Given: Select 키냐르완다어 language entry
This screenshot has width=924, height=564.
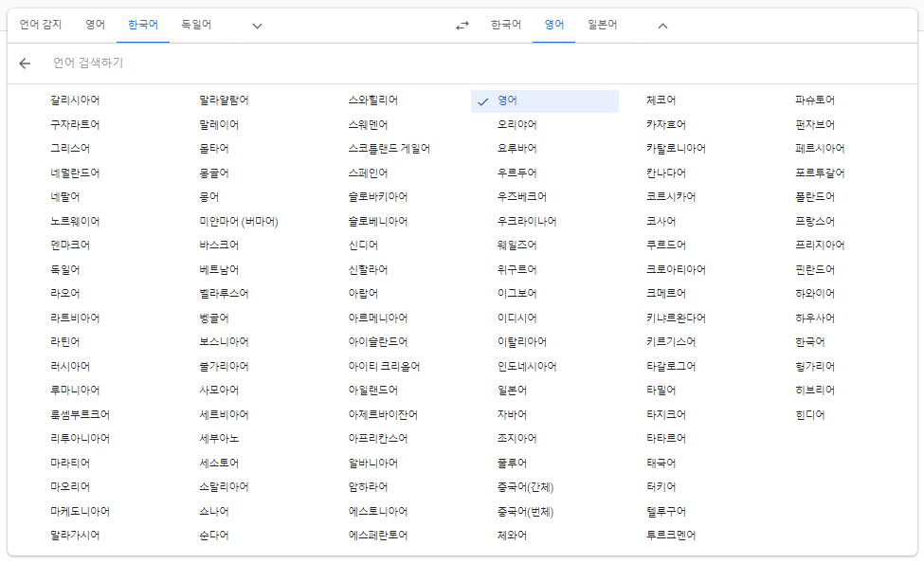Looking at the screenshot, I should click(x=676, y=318).
